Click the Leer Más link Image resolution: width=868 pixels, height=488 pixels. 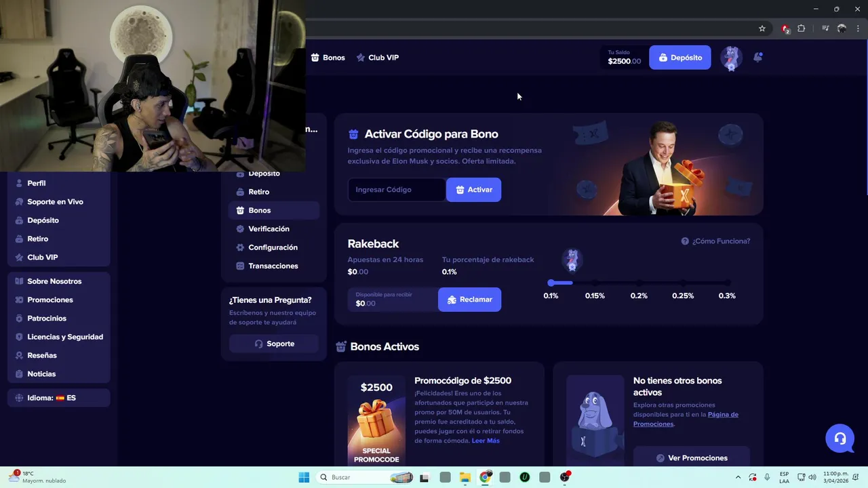pos(486,441)
